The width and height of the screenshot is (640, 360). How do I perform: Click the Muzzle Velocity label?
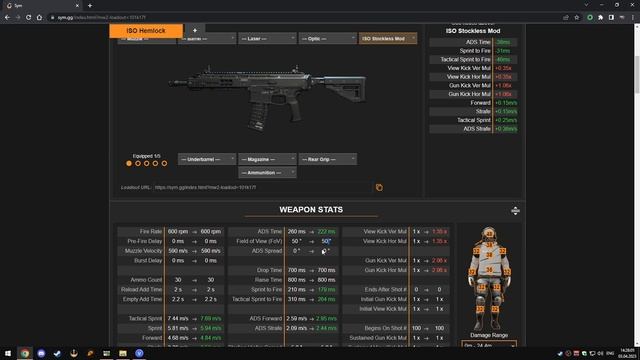(x=143, y=251)
